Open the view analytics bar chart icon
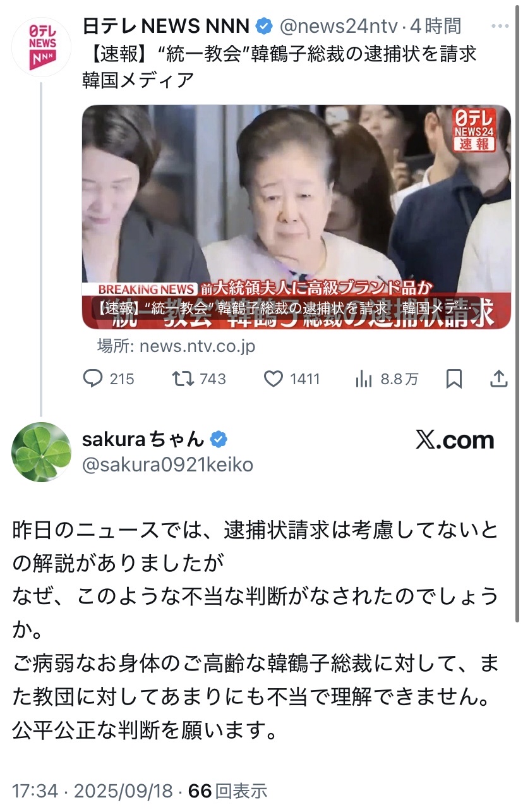523x812 pixels. pyautogui.click(x=364, y=379)
